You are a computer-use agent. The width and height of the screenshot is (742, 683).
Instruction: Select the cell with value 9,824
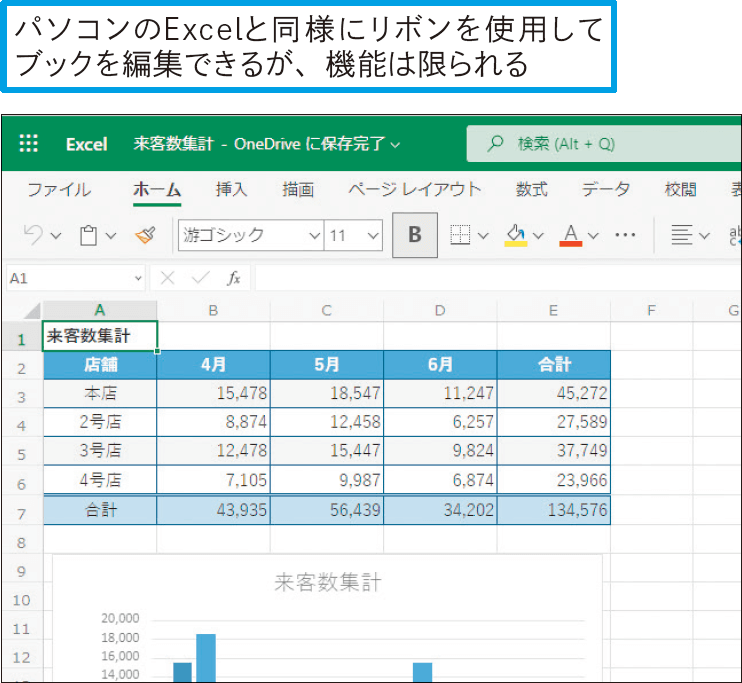(x=440, y=451)
